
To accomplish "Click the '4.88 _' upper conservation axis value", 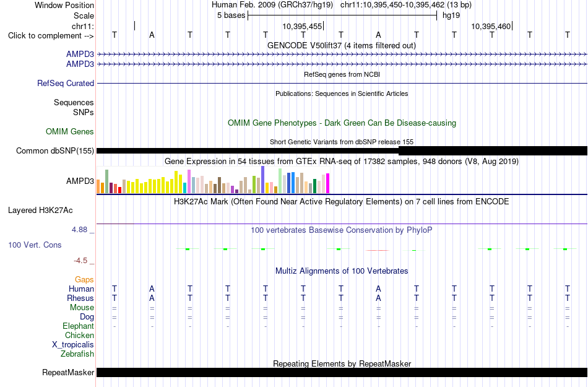I will pos(83,230).
